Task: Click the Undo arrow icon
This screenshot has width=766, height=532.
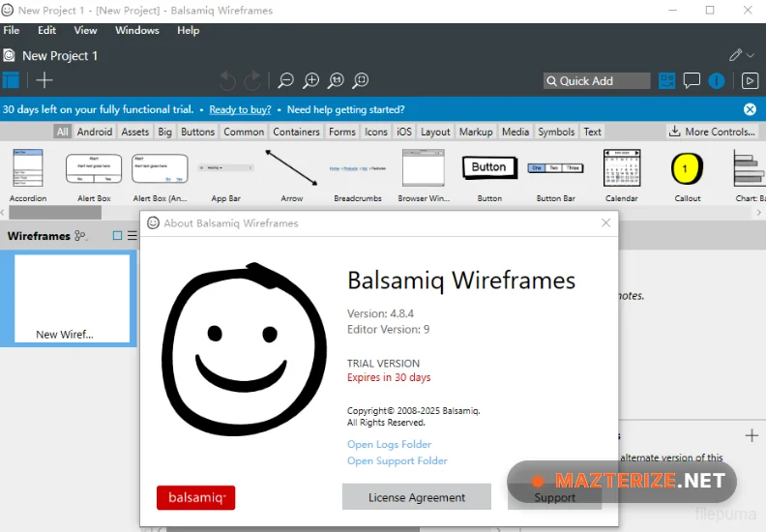Action: coord(227,80)
